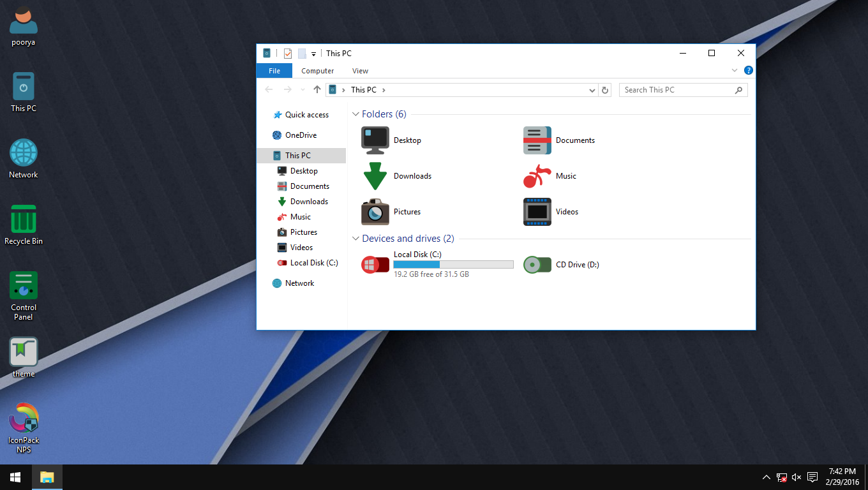
Task: Click inside the Search This PC field
Action: pyautogui.click(x=677, y=89)
